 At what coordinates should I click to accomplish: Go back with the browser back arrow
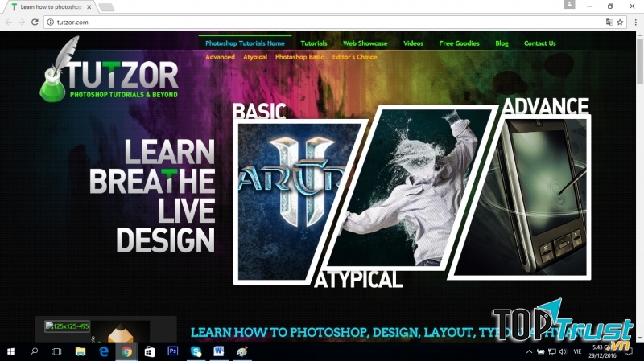pos(9,23)
